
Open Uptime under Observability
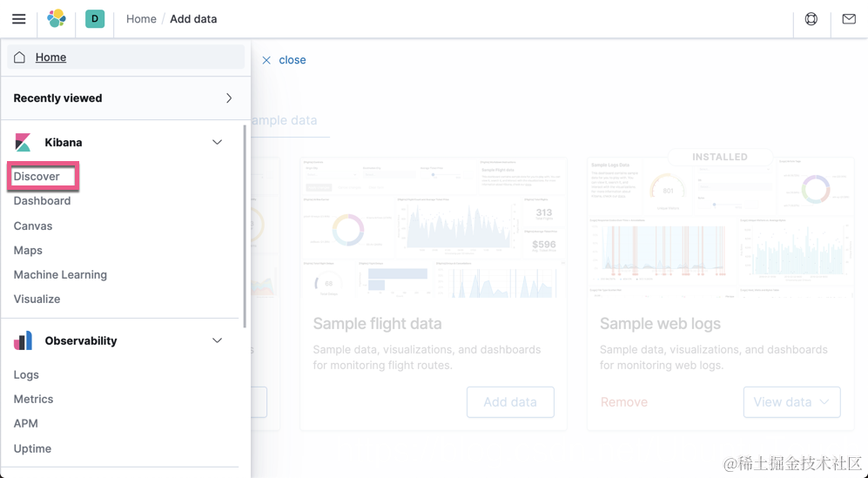coord(32,448)
